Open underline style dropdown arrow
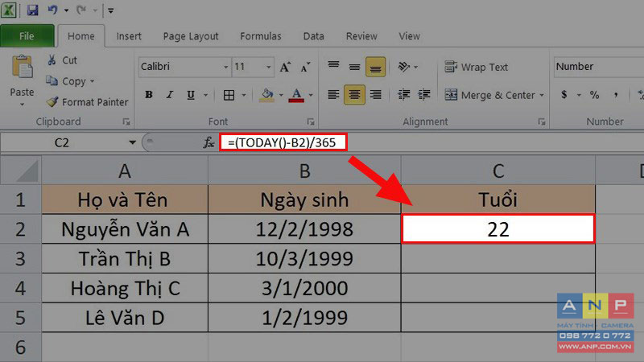The width and height of the screenshot is (644, 362). (x=206, y=95)
